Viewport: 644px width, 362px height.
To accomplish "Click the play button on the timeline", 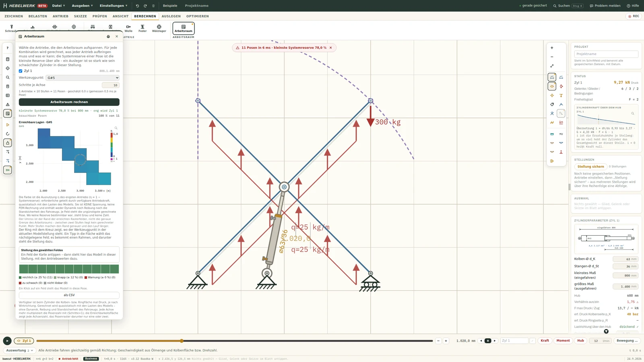I will pyautogui.click(x=7, y=341).
